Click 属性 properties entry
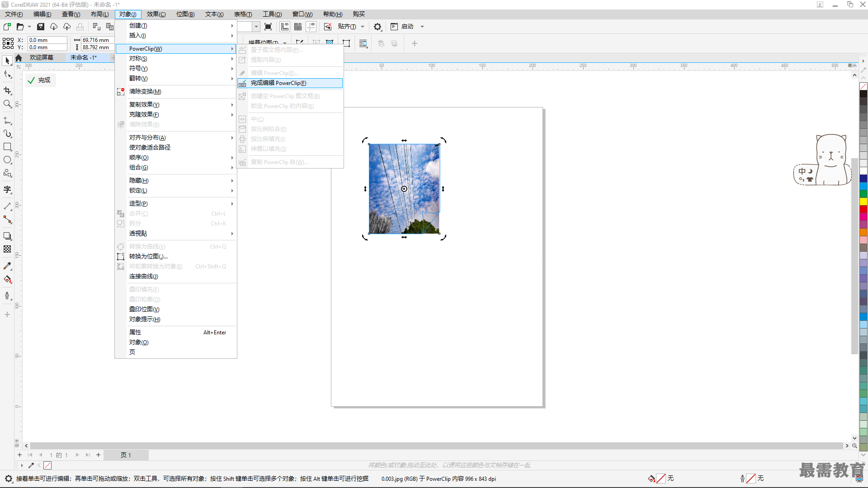 click(x=176, y=333)
